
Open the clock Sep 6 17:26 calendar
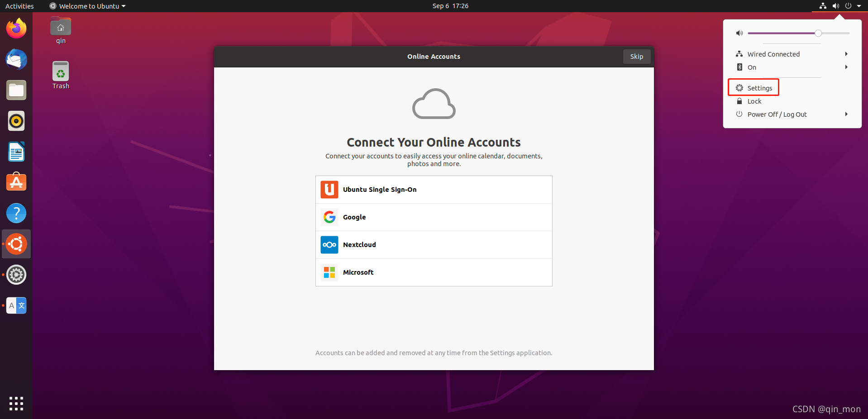pos(450,6)
